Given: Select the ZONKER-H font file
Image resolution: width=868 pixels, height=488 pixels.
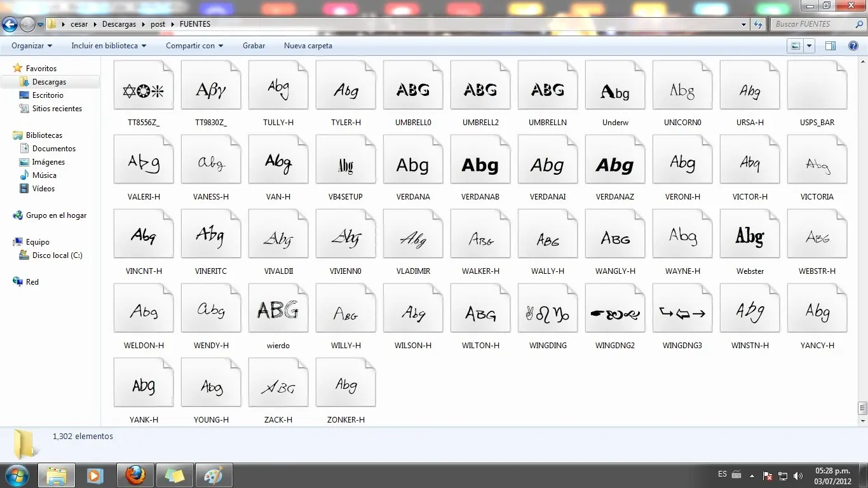Looking at the screenshot, I should tap(346, 391).
